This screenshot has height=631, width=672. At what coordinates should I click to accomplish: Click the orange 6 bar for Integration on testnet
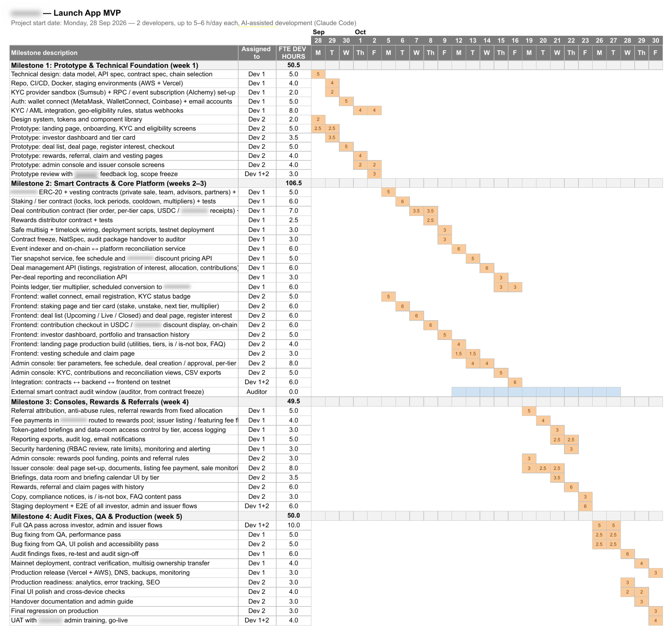pyautogui.click(x=515, y=382)
